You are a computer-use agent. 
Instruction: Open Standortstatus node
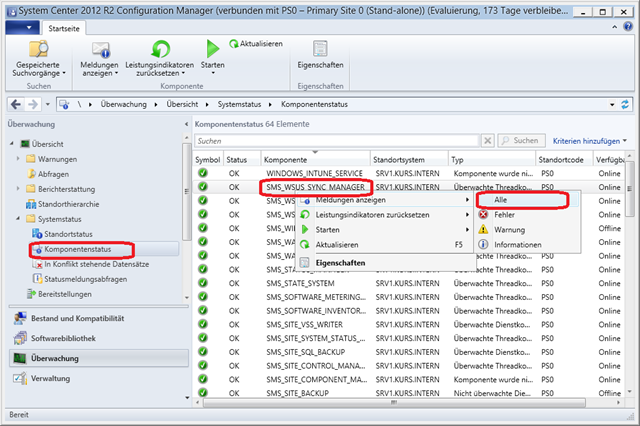tap(68, 234)
